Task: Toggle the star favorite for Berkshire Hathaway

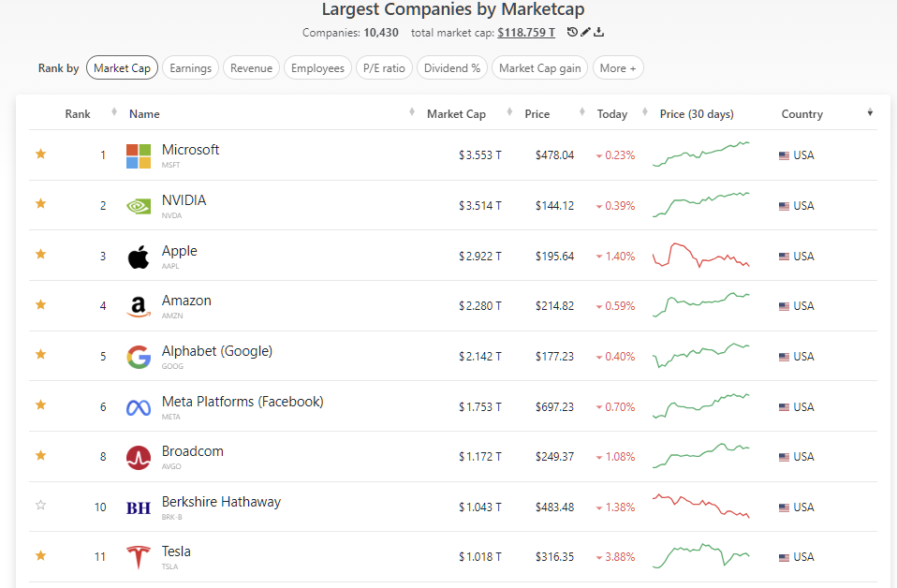Action: pos(40,505)
